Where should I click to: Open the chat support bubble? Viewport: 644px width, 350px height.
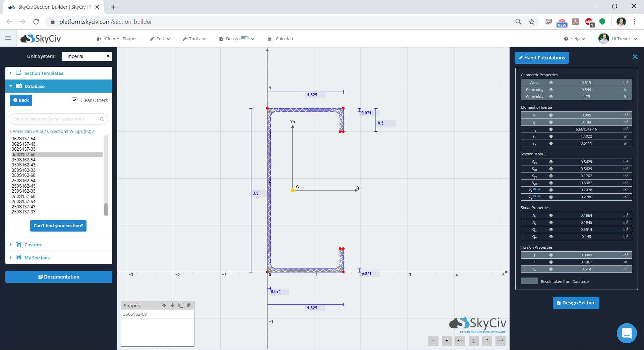coord(627,333)
